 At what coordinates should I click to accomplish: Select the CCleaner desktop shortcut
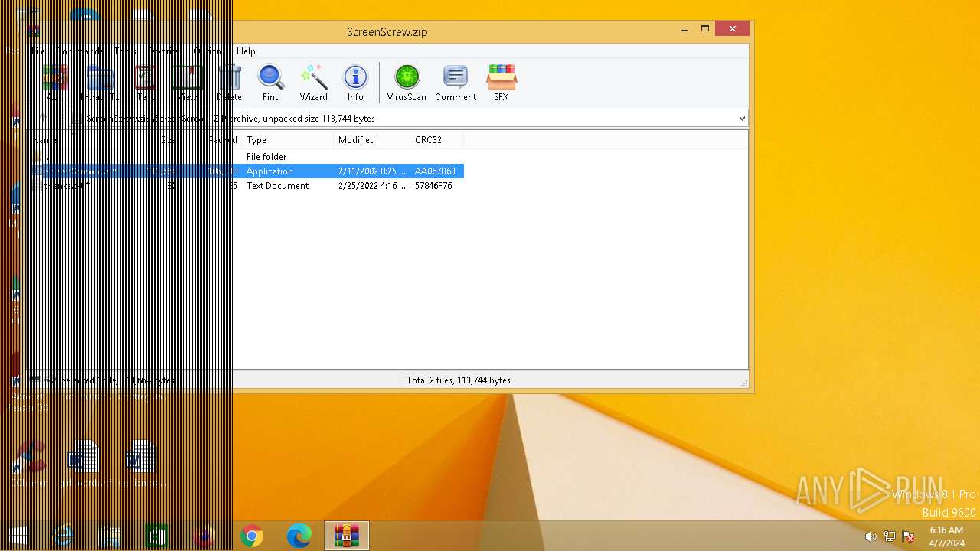[x=30, y=463]
